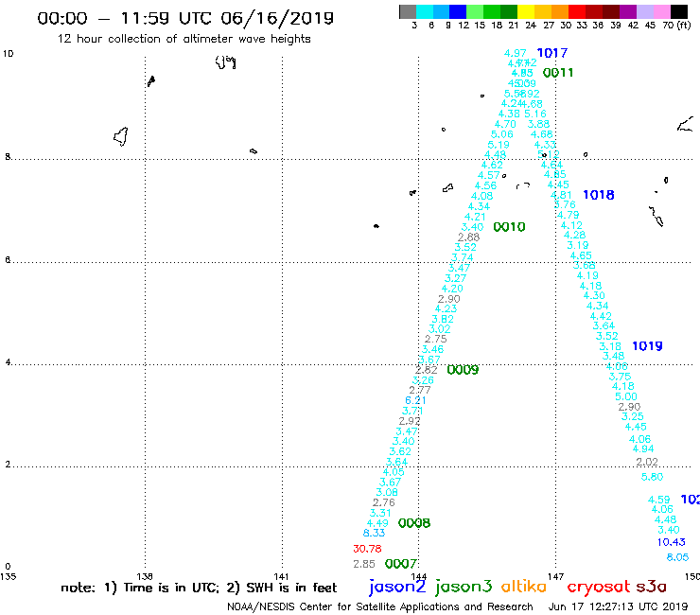Image resolution: width=700 pixels, height=615 pixels.
Task: Click the 4.65 wave height value
Action: coord(581,255)
